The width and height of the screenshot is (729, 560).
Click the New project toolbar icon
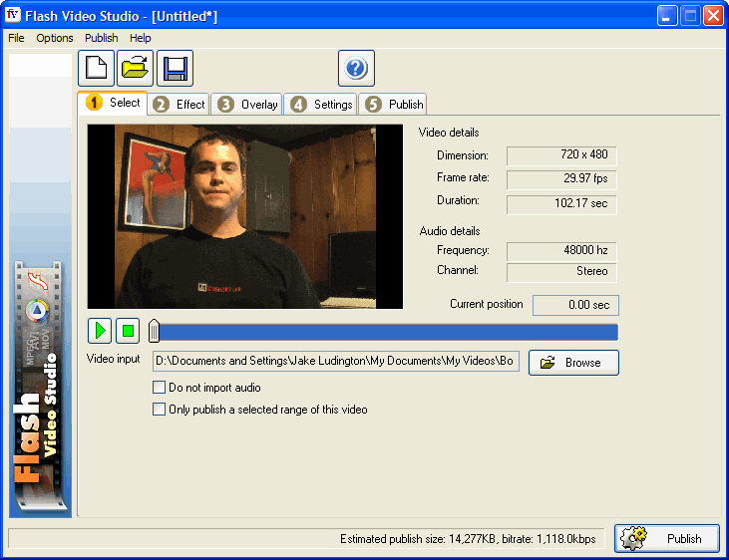pos(97,69)
